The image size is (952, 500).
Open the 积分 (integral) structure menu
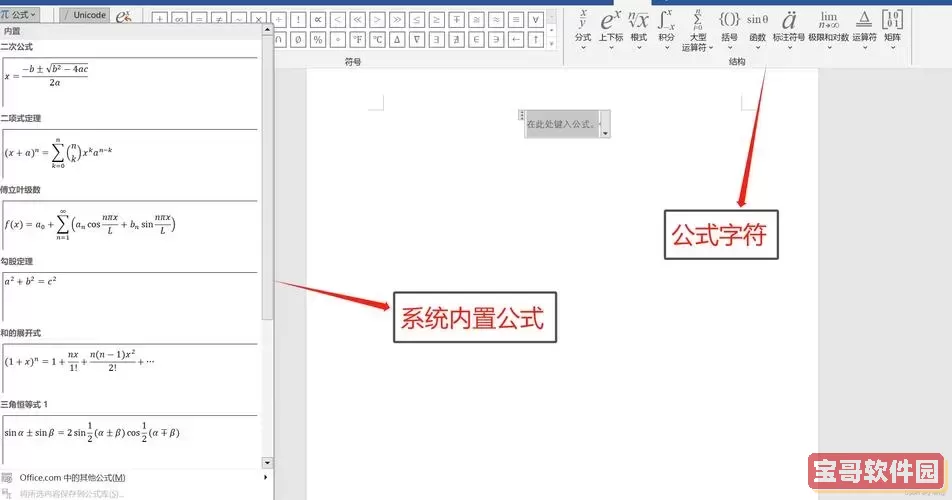tap(666, 27)
